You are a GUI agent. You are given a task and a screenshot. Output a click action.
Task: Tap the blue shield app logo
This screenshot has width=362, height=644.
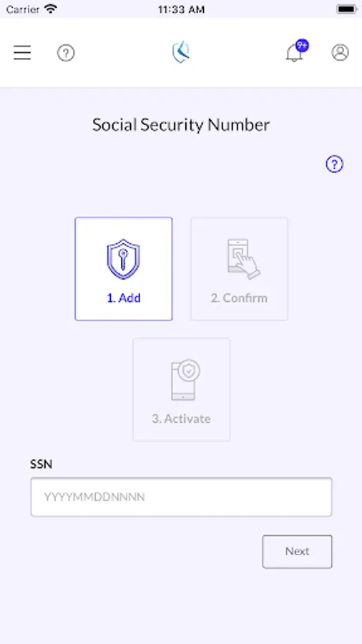pos(180,52)
